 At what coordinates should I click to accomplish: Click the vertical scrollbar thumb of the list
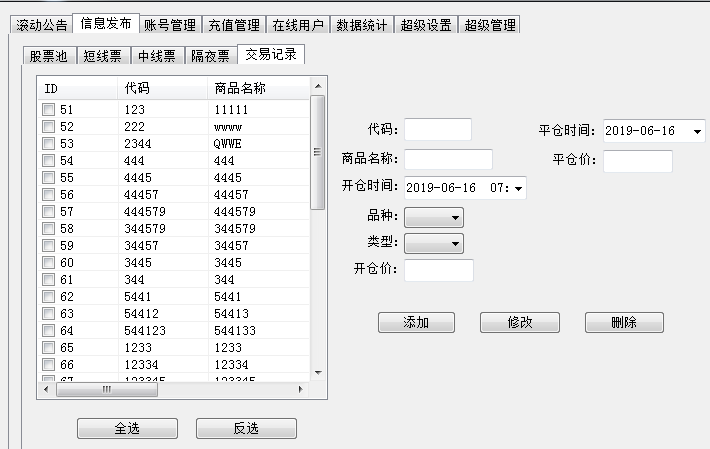318,152
